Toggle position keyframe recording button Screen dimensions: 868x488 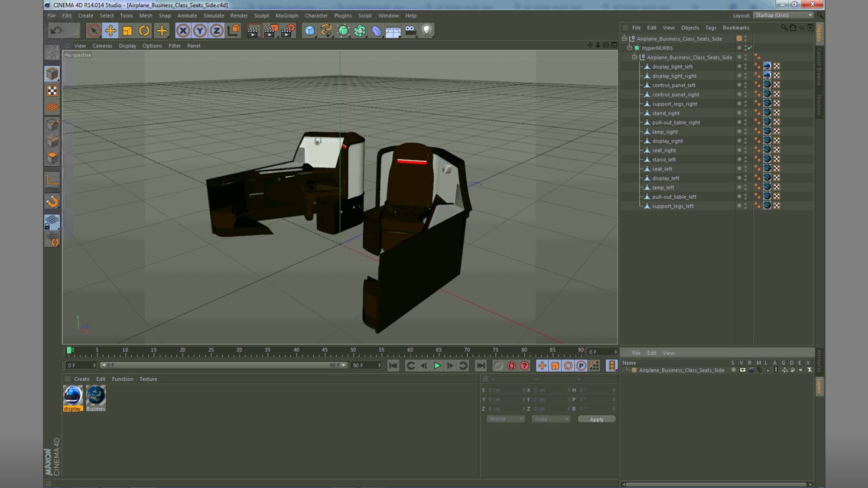[x=542, y=366]
